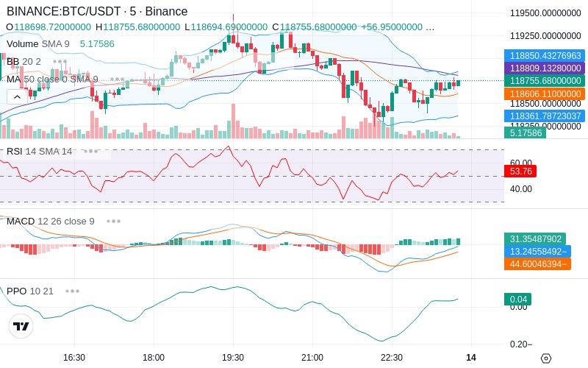Select the PPO 10 21 legend label
The height and width of the screenshot is (368, 588).
point(30,291)
